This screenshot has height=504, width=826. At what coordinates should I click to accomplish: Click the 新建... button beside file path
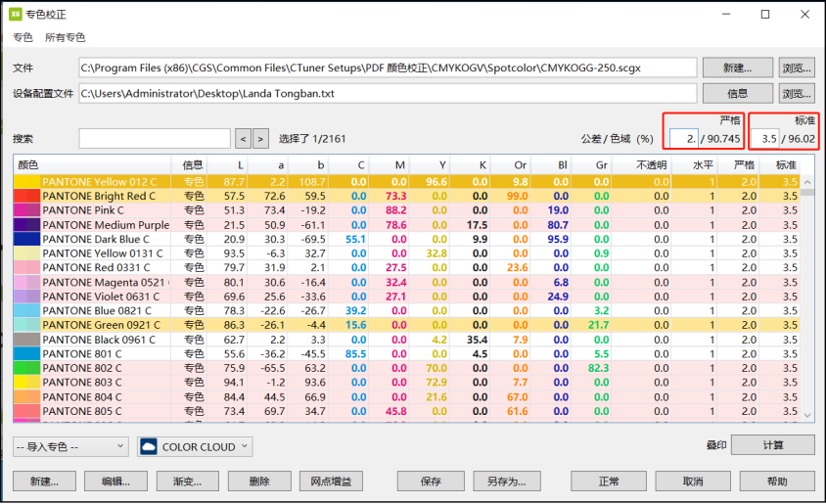tap(738, 68)
